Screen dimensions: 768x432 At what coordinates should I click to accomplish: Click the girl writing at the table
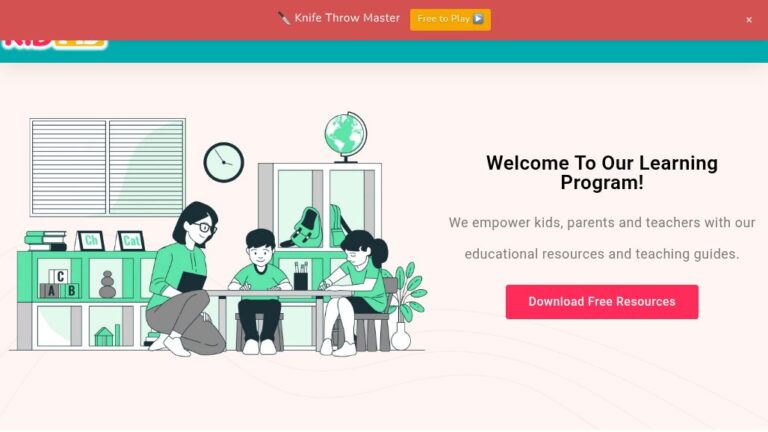tap(355, 291)
